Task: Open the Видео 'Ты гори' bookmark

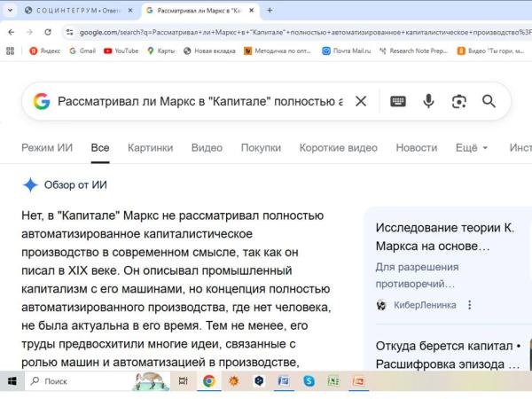Action: pyautogui.click(x=490, y=51)
